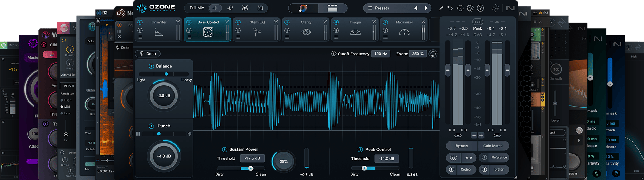This screenshot has width=644, height=180.
Task: Disable the Sustain Power section
Action: point(224,149)
